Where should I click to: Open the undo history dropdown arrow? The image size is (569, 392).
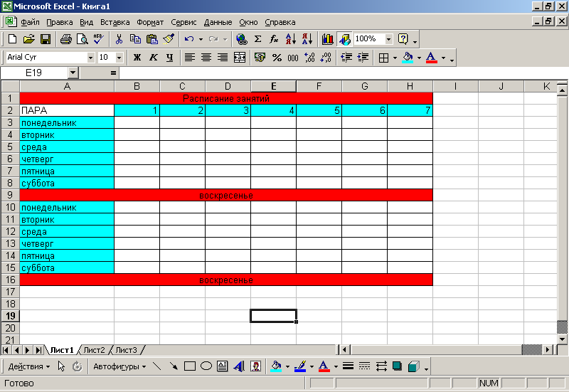click(201, 39)
